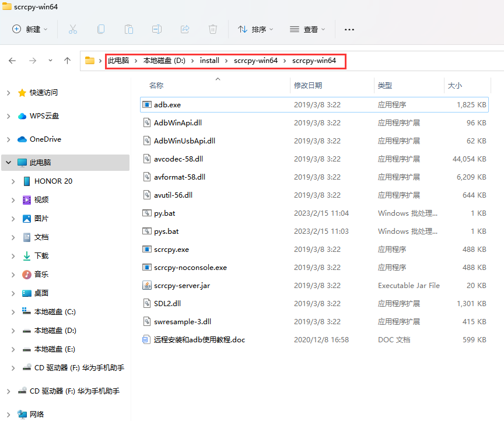
Task: Click the 视频 folder icon in sidebar
Action: pyautogui.click(x=27, y=200)
